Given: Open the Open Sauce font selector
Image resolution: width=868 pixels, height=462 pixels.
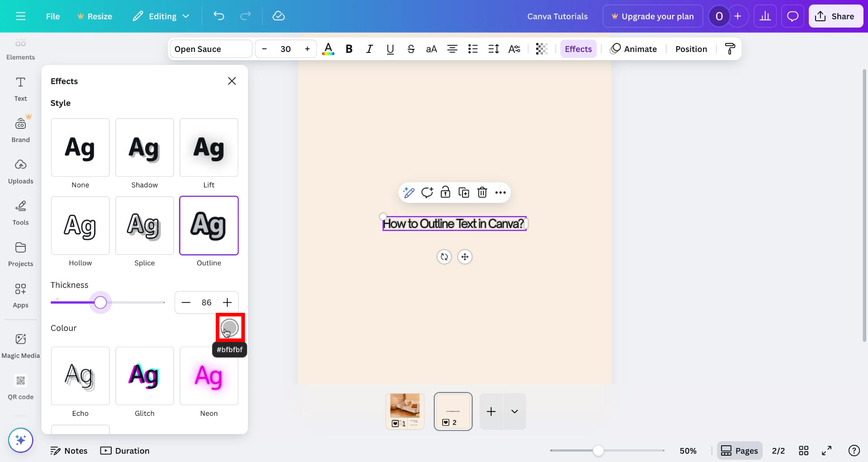Looking at the screenshot, I should click(210, 49).
